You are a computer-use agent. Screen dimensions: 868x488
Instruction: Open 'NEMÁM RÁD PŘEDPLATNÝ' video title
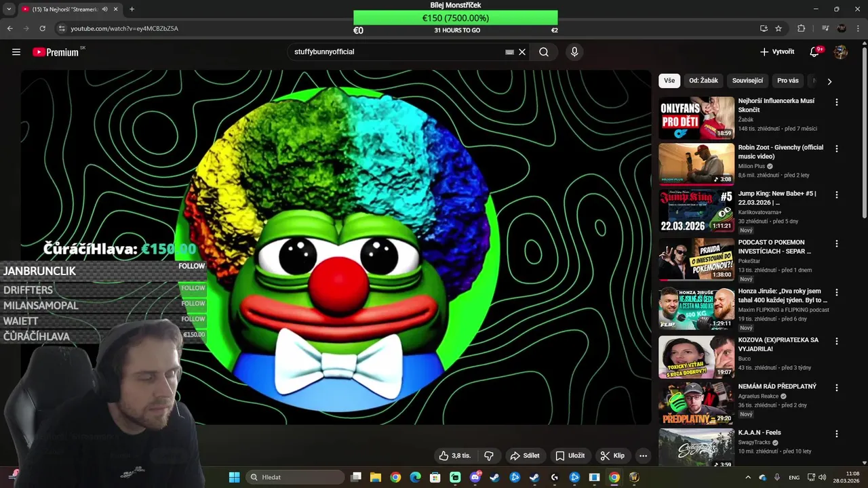point(777,386)
